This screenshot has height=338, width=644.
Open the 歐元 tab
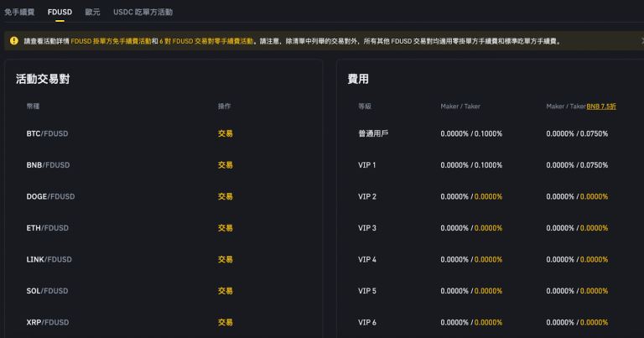92,12
